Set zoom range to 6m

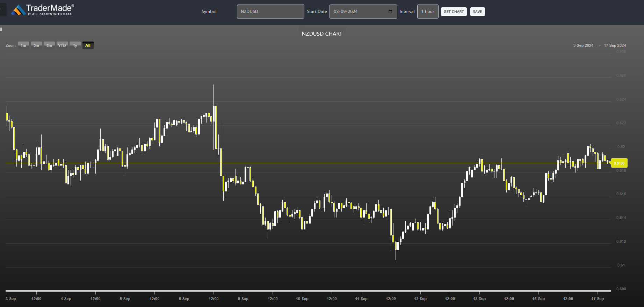tap(49, 45)
